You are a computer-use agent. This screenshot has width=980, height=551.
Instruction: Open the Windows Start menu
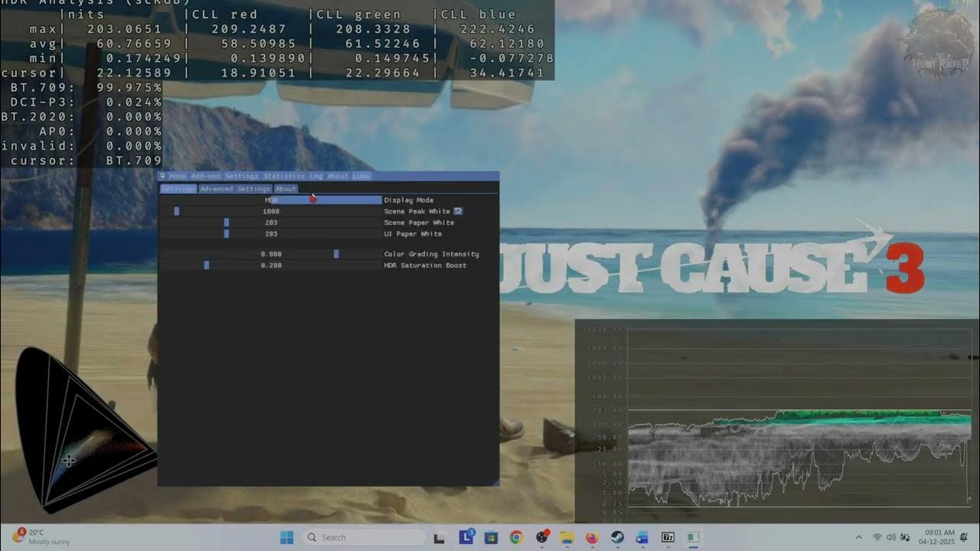click(x=287, y=537)
